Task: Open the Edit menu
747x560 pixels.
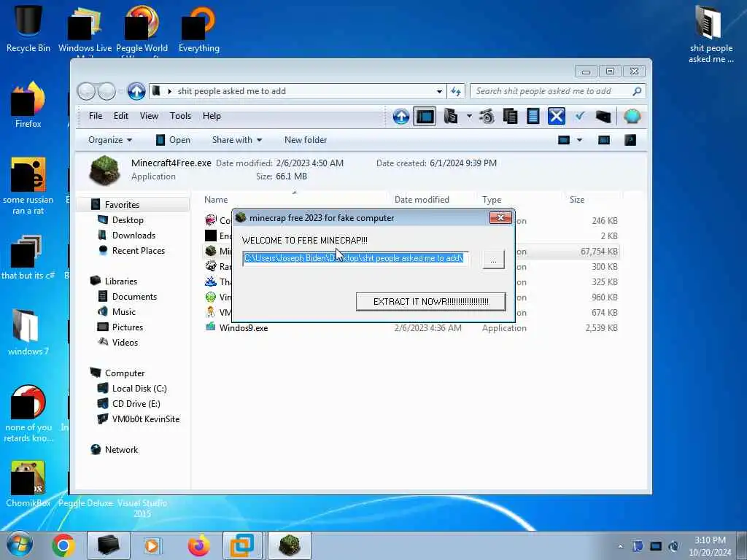Action: (120, 116)
